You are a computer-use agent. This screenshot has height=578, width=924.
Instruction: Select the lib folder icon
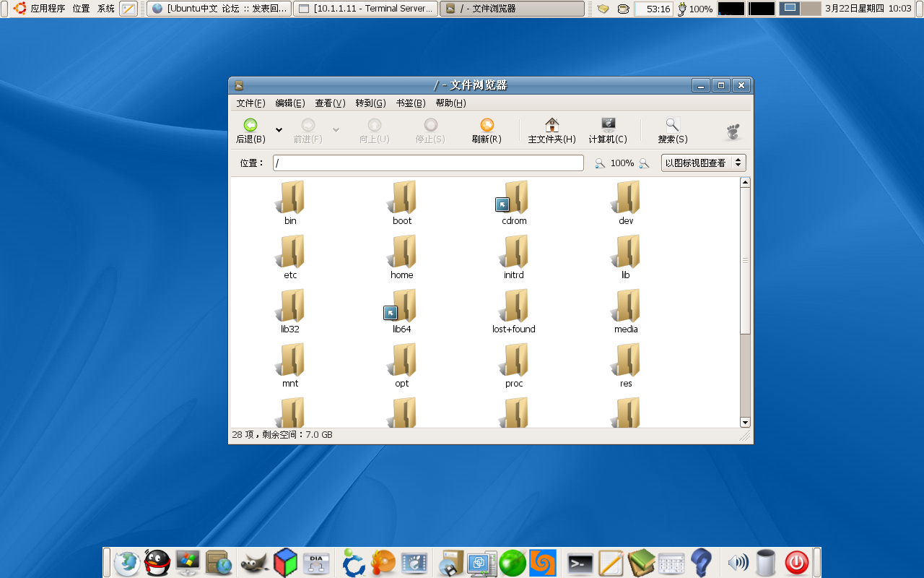point(626,251)
